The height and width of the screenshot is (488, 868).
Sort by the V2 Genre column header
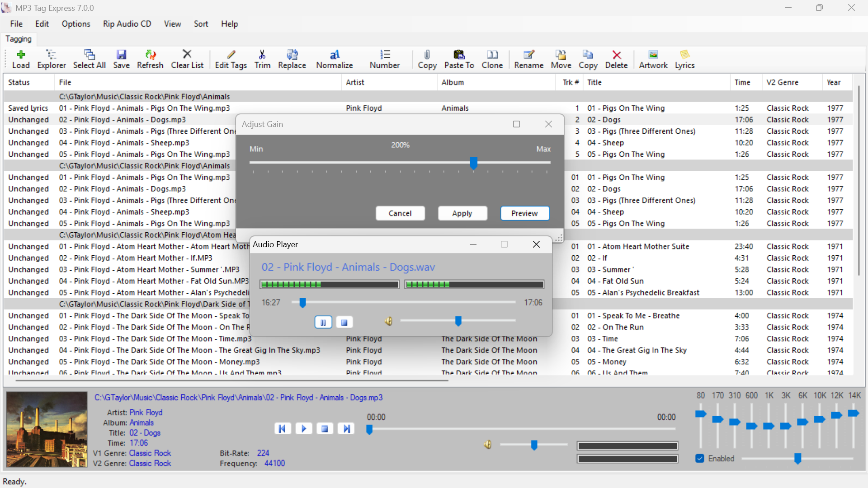pyautogui.click(x=792, y=82)
